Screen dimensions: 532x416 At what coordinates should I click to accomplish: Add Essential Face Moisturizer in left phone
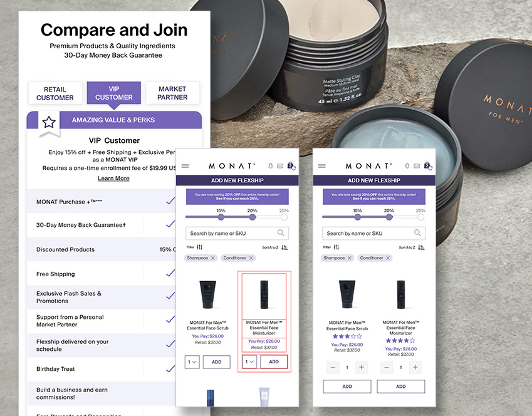point(274,361)
